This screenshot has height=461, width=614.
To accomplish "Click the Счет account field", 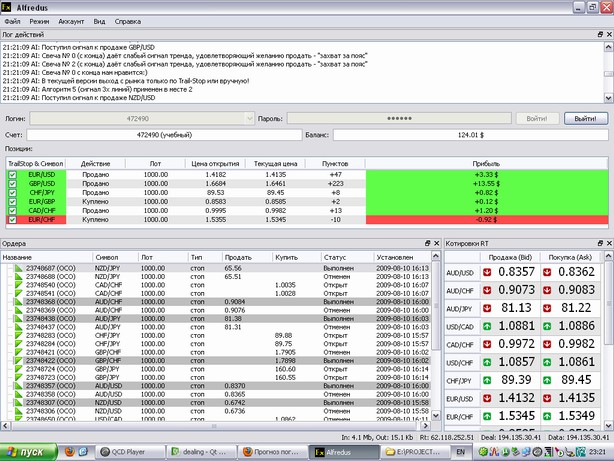I will pos(164,135).
